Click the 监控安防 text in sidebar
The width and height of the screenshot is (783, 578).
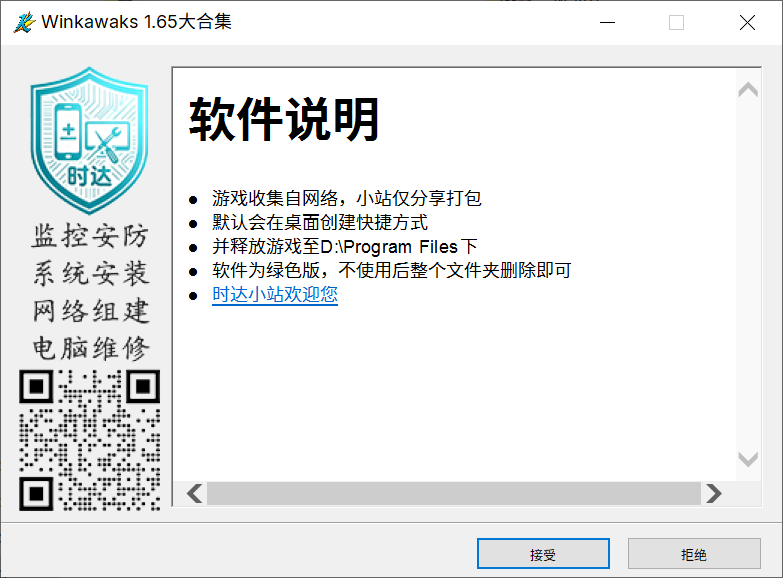[x=90, y=236]
